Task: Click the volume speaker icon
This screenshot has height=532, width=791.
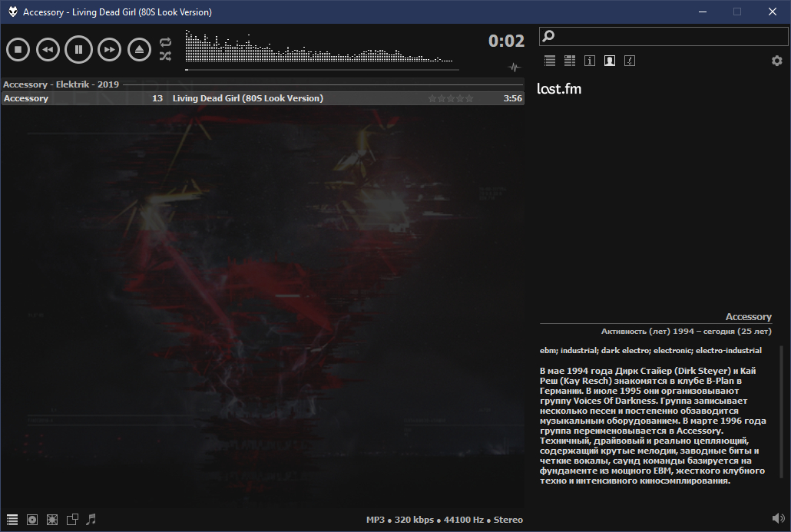Action: pyautogui.click(x=778, y=518)
